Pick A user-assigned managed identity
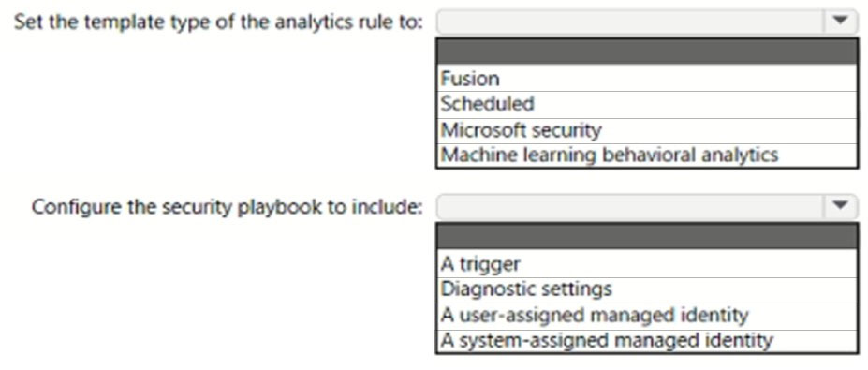The height and width of the screenshot is (370, 868). pos(647,316)
